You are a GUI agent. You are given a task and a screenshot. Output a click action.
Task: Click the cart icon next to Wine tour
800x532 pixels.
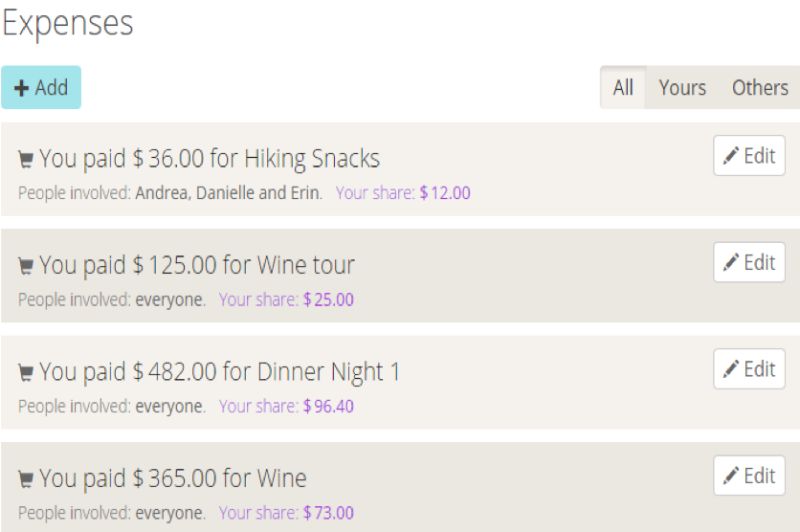[26, 267]
